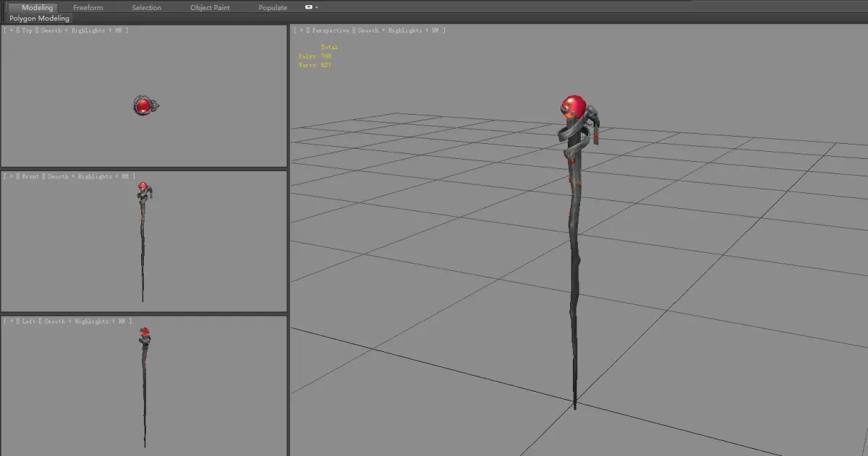Click the Front viewport view label

click(x=30, y=176)
